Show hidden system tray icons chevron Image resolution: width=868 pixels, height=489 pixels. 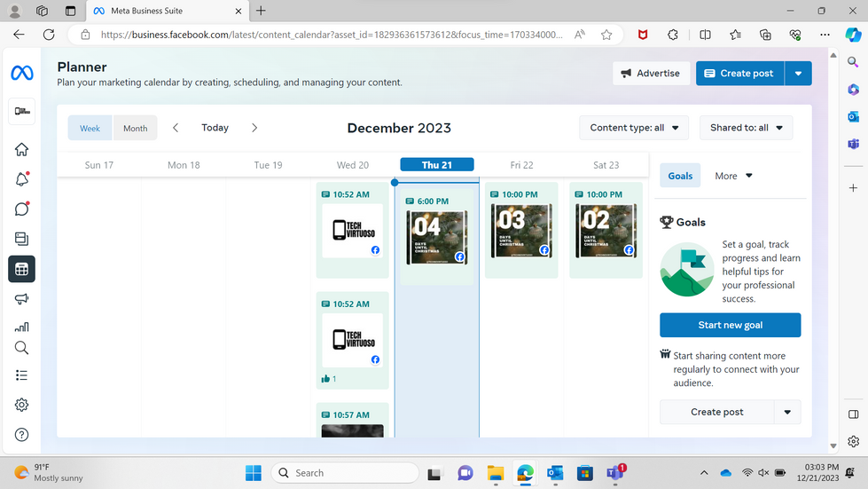click(x=704, y=473)
